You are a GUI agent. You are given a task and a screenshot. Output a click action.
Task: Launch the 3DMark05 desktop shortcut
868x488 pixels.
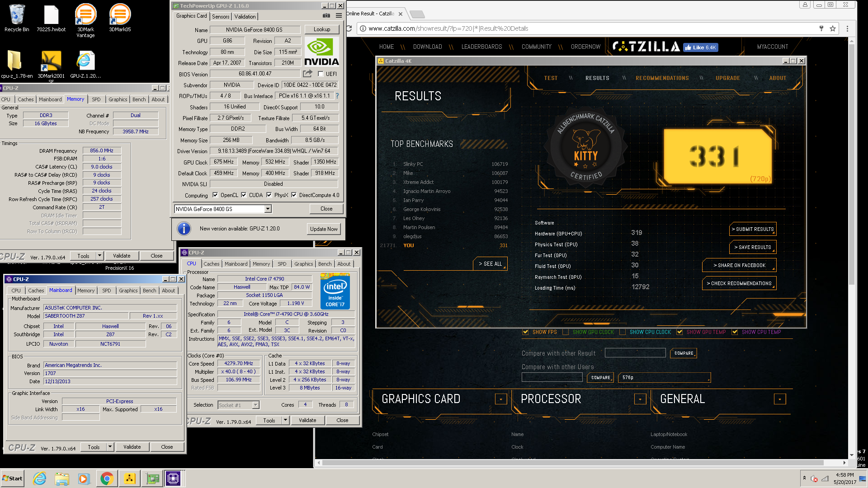click(120, 18)
